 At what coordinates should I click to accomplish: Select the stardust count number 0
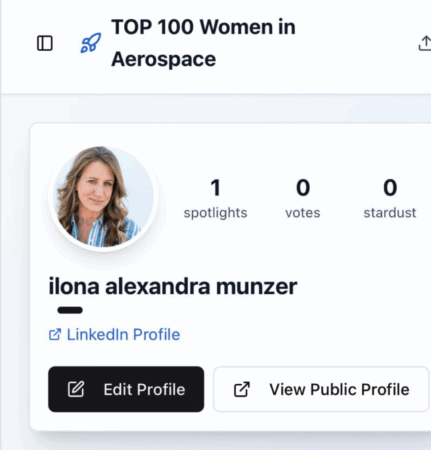click(x=390, y=187)
